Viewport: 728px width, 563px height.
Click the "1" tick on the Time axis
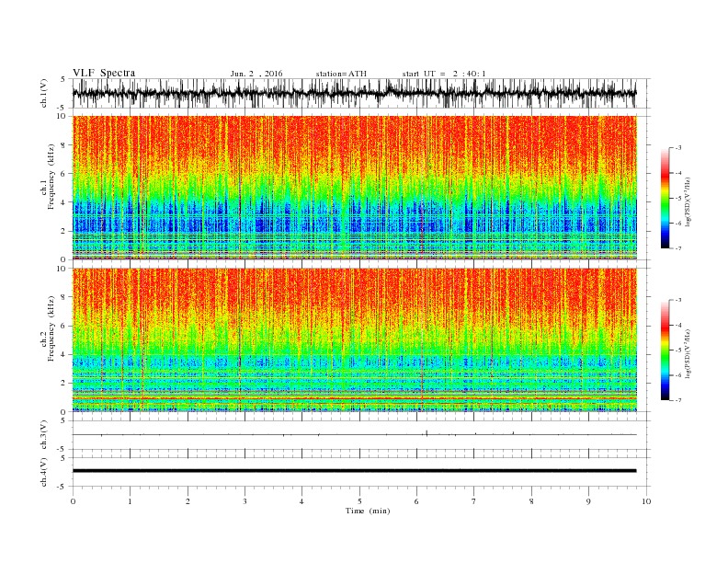[130, 501]
